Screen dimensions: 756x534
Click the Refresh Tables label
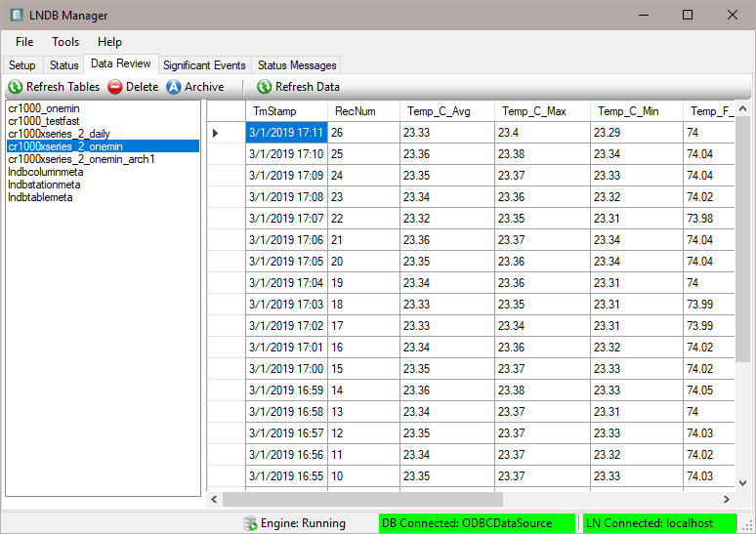tap(63, 87)
